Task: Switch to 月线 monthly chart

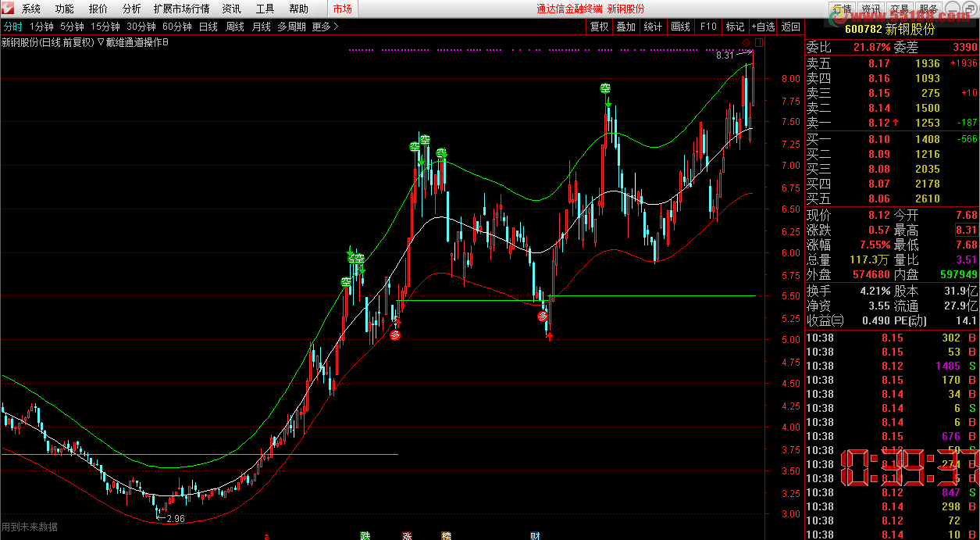Action: click(261, 27)
